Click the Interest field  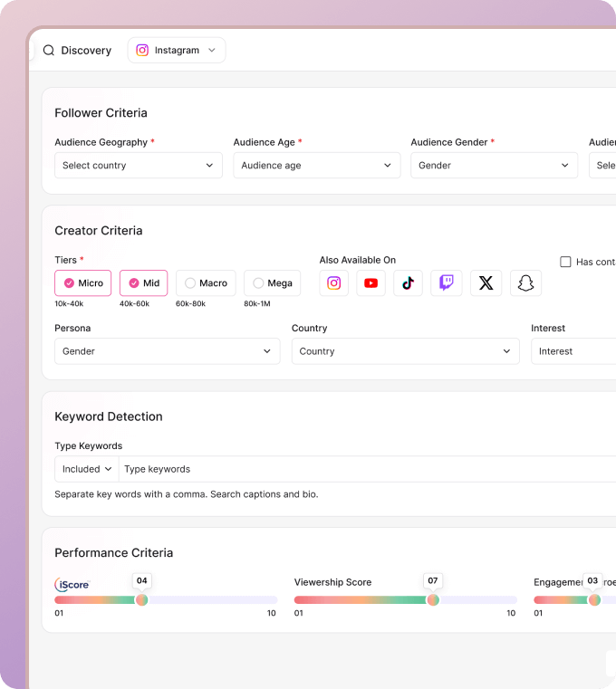[x=573, y=351]
